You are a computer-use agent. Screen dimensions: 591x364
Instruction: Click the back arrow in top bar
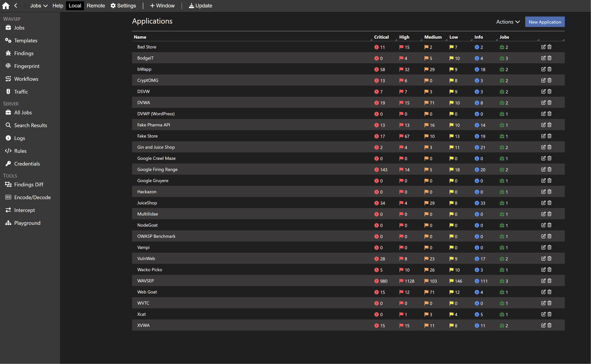click(16, 6)
